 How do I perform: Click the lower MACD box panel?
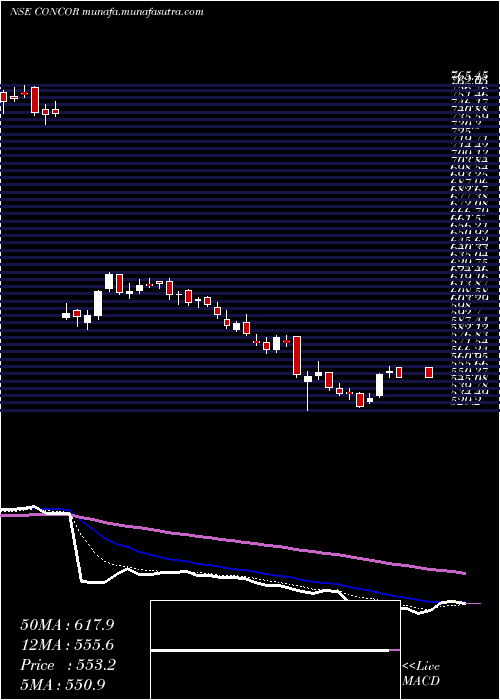coord(275,675)
